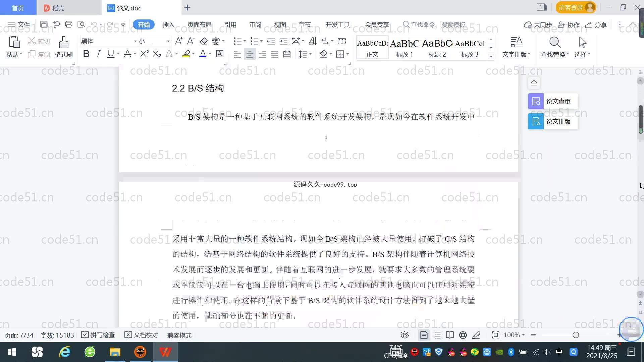Click the fit-to-page zoom icon

495,335
